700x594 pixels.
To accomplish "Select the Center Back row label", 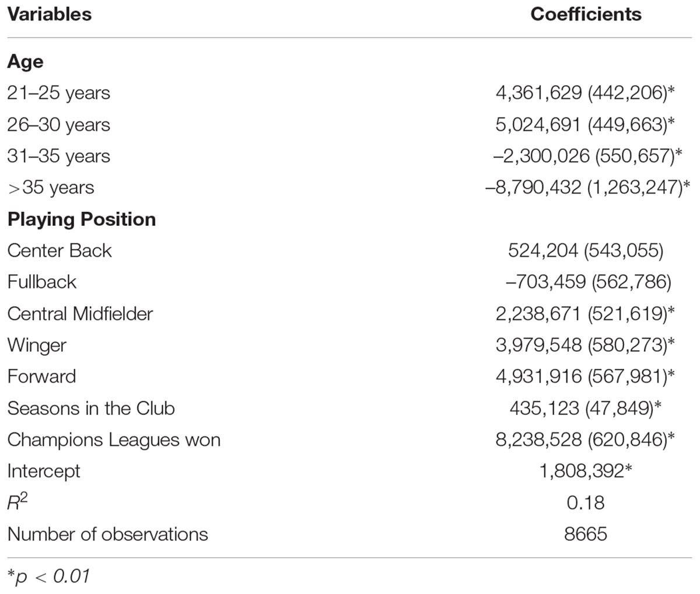I will (60, 250).
